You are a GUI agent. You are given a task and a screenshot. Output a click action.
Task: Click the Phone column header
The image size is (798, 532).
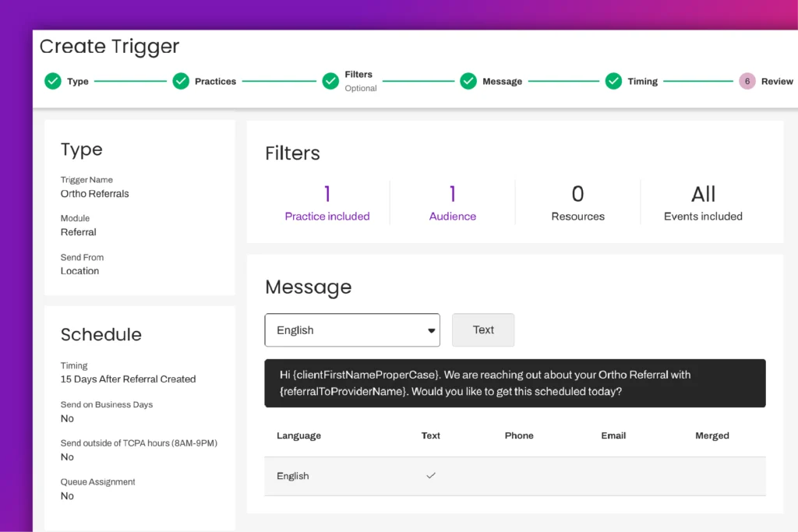pyautogui.click(x=519, y=436)
